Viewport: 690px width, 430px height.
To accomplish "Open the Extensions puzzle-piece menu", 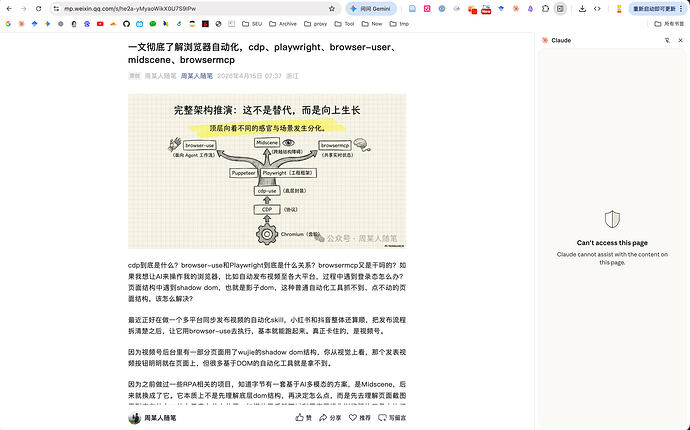I will (x=545, y=8).
